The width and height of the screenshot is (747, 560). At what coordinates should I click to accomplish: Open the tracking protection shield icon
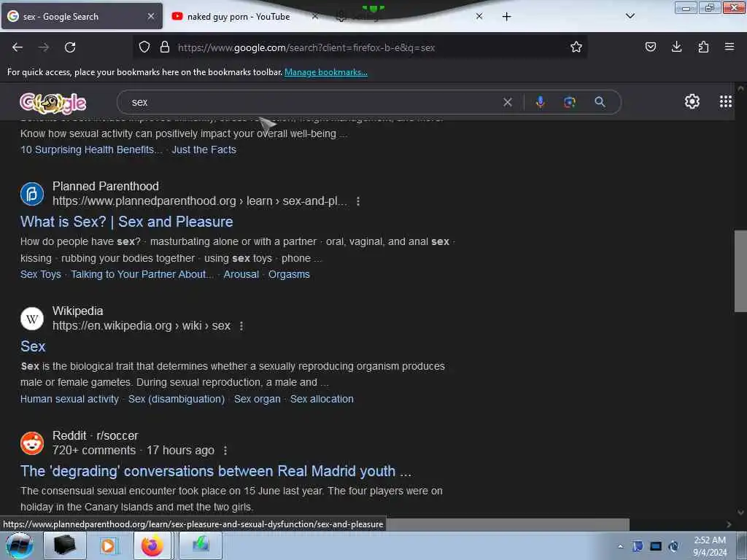pos(144,47)
